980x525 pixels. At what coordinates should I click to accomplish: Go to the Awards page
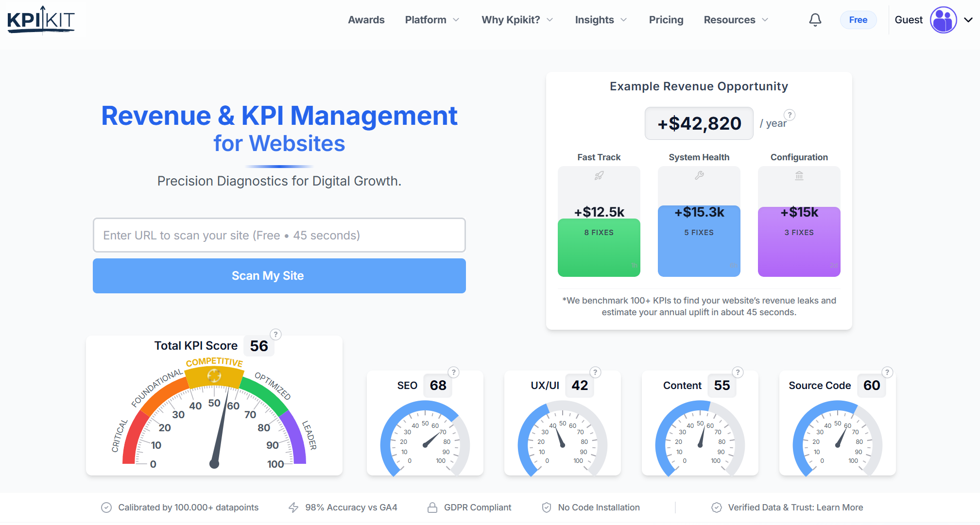366,20
